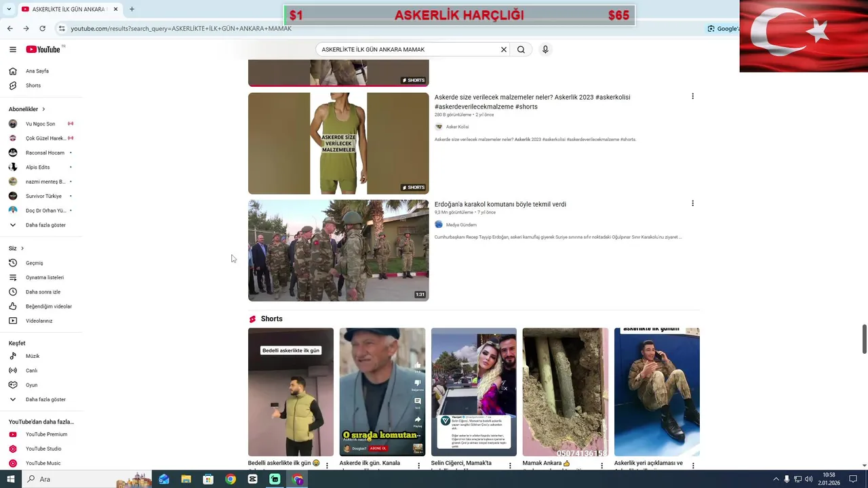
Task: Open Chrome from the taskbar
Action: tap(231, 479)
